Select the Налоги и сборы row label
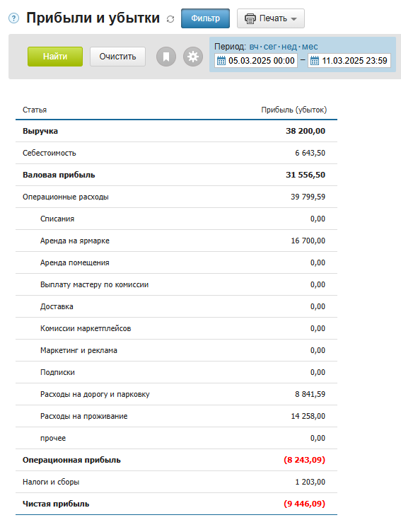 coord(51,482)
